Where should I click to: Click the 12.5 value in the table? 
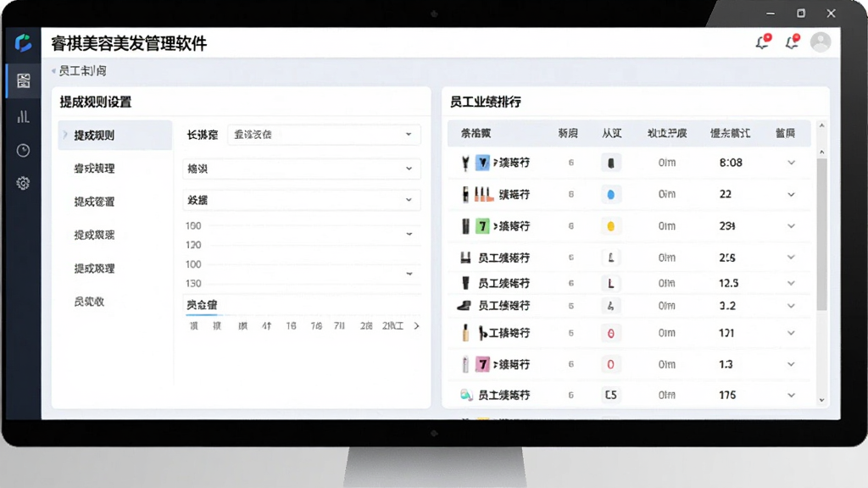point(728,283)
